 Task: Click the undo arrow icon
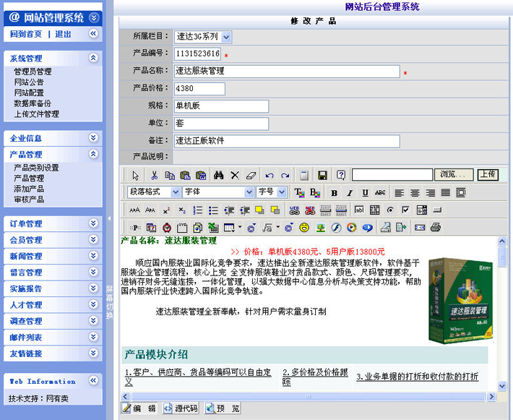click(x=270, y=175)
